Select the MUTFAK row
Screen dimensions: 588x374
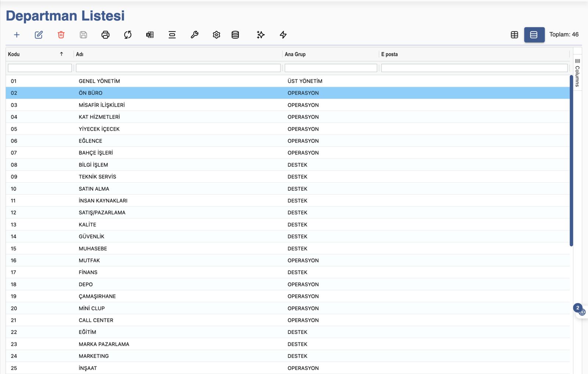[288, 260]
